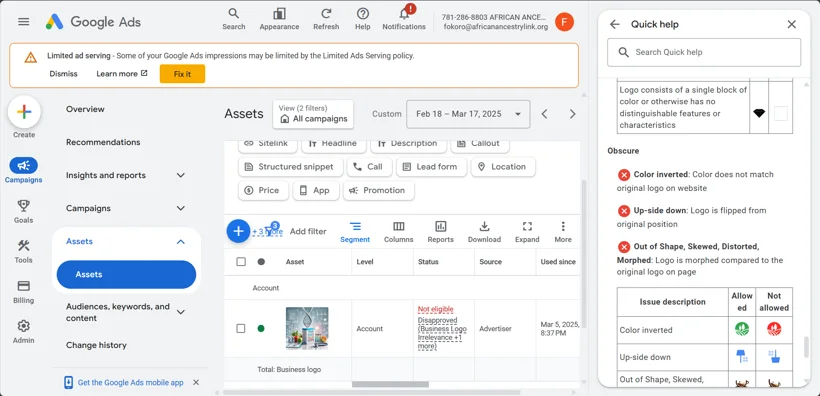
Task: Filter by Headline asset type
Action: coord(333,143)
